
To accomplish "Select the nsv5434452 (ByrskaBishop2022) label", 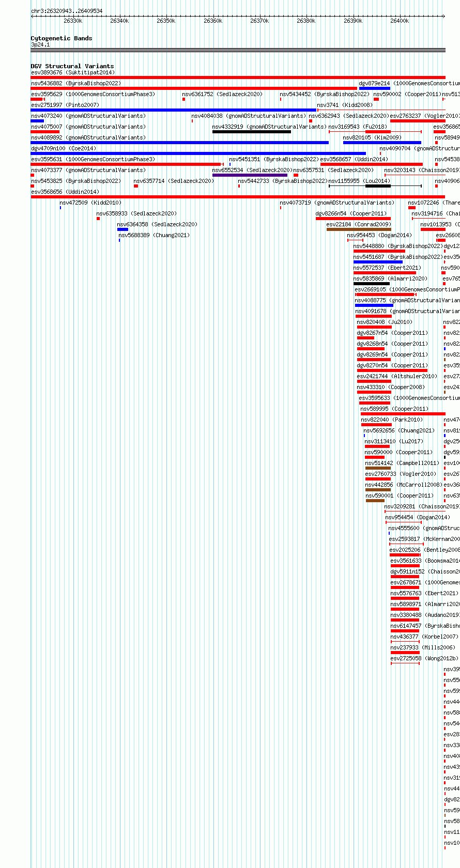I will point(325,95).
